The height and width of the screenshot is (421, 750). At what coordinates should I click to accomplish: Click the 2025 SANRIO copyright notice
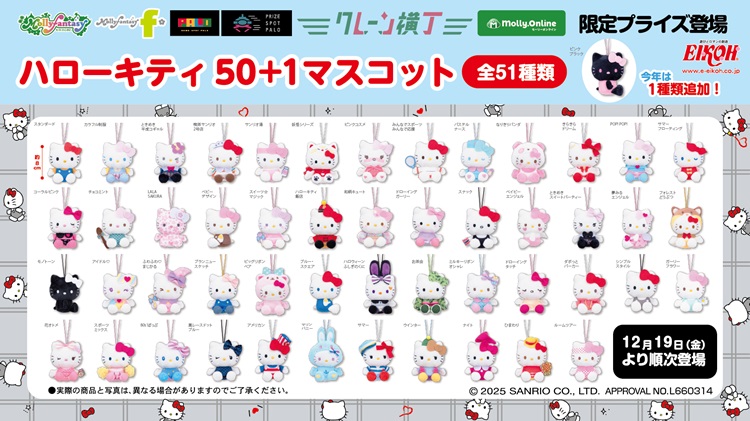pyautogui.click(x=590, y=391)
